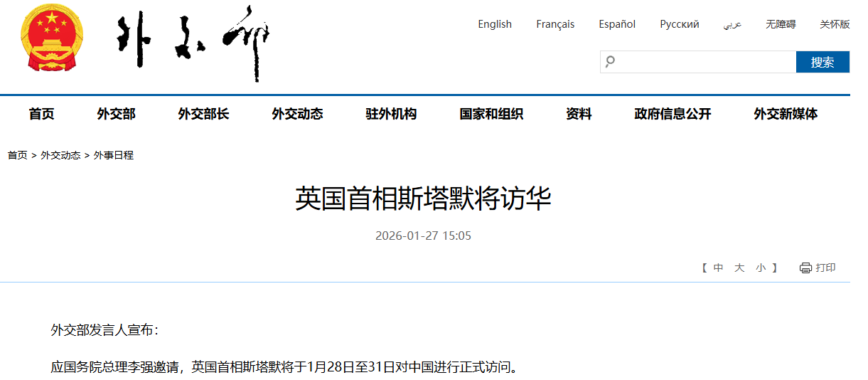Viewport: 868px width, 380px height.
Task: Switch site language to Русский
Action: coord(679,24)
